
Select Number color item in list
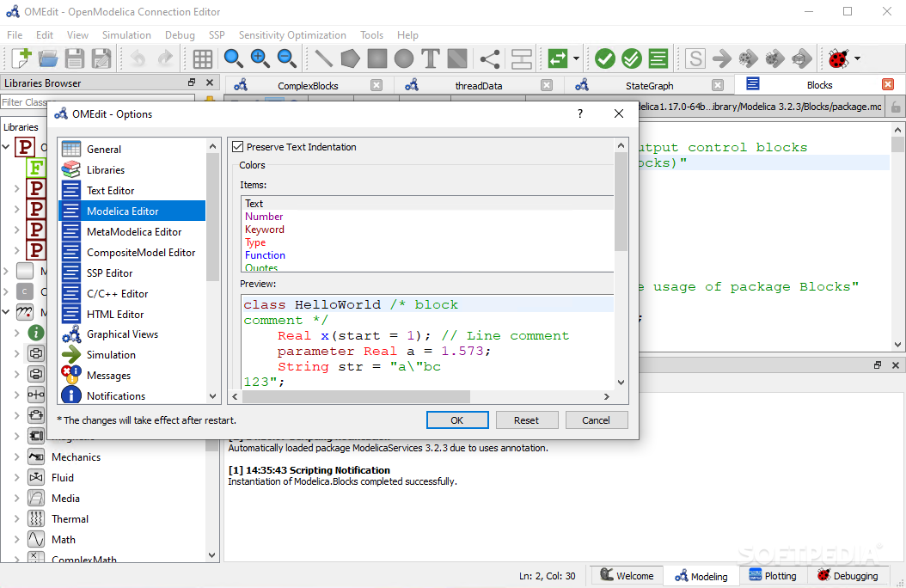(427, 217)
